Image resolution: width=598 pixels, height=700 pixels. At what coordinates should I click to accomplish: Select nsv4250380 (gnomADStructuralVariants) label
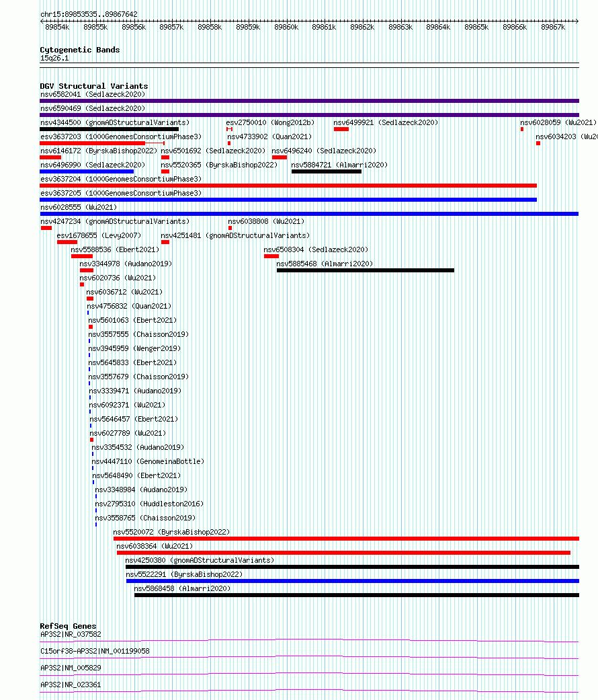(200, 561)
